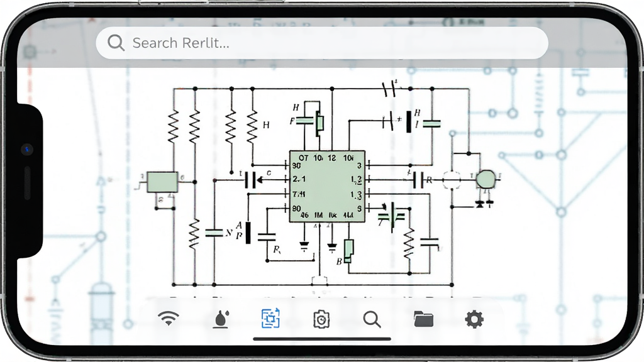The image size is (644, 362).
Task: Click the magnifier icon inside the search bar
Action: coord(116,43)
